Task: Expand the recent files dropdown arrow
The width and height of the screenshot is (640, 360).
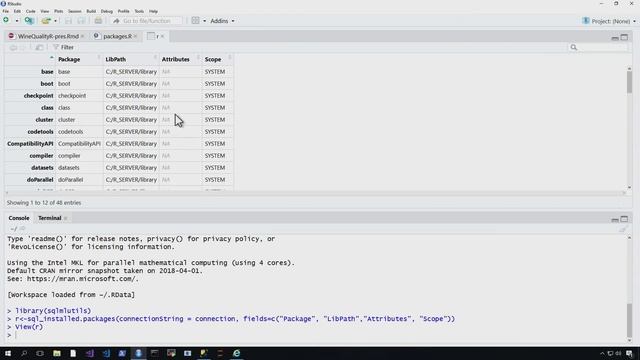Action: coord(56,21)
